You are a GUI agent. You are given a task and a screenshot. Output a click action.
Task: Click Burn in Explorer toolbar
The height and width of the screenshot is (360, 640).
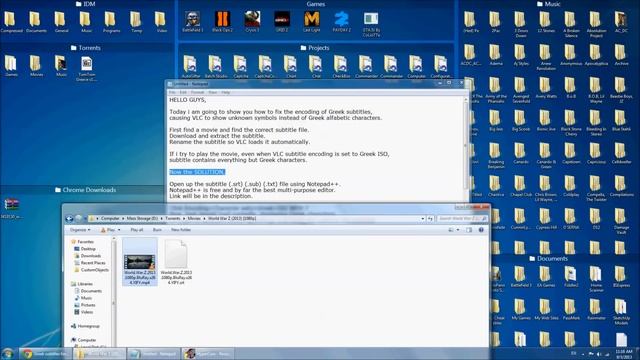coord(157,230)
